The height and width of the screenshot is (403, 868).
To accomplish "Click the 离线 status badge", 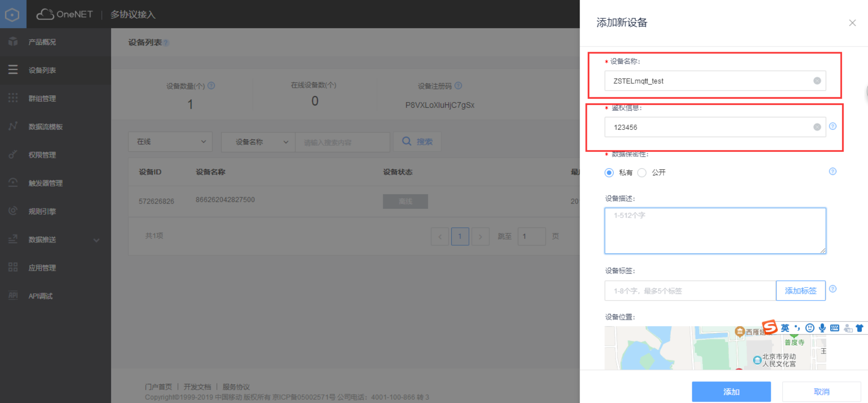I will click(405, 201).
